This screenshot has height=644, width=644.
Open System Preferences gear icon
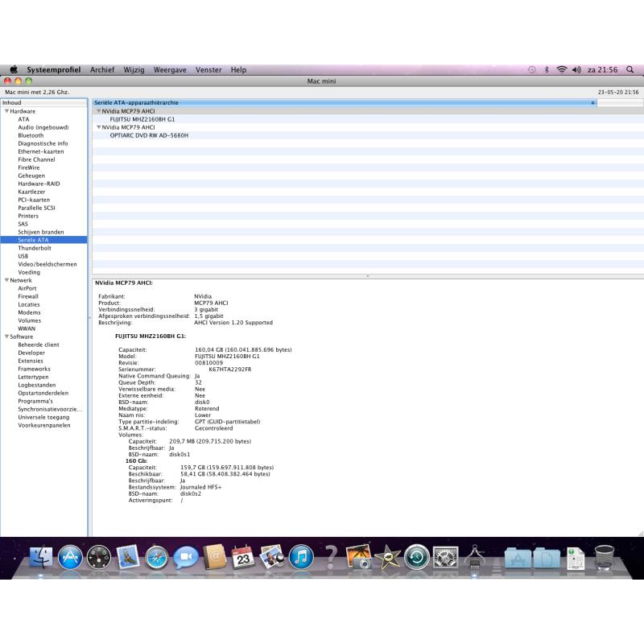click(x=446, y=557)
